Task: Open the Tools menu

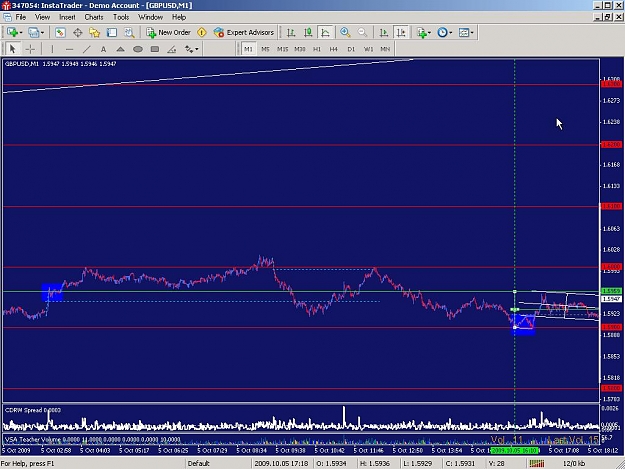Action: (121, 17)
